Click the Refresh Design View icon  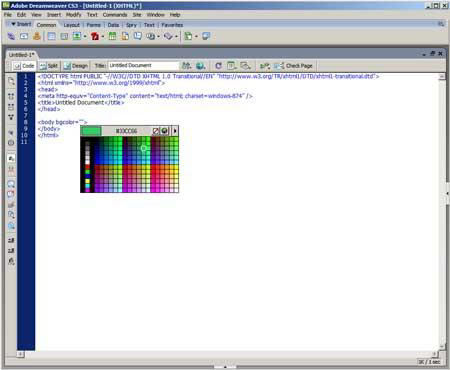point(218,66)
